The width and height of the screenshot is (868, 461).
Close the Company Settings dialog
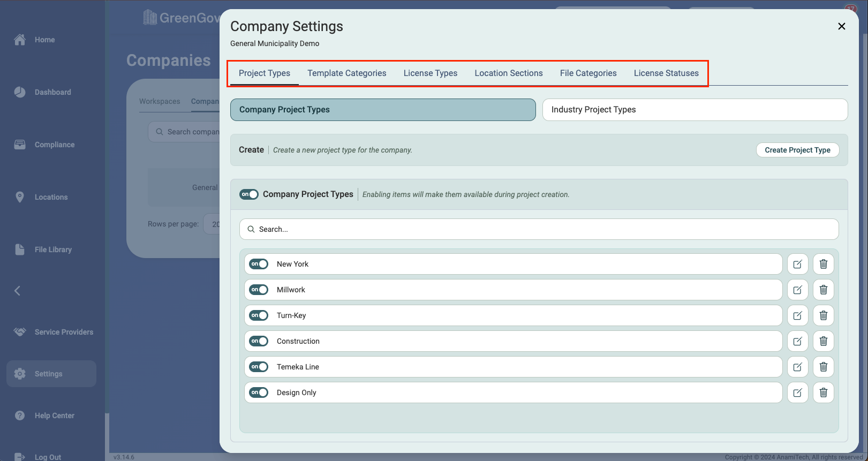click(x=841, y=26)
